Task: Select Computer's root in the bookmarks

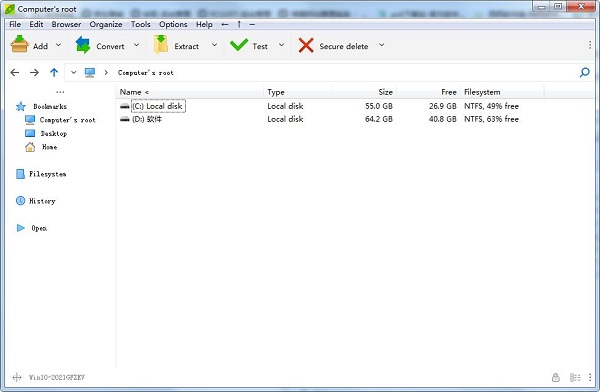Action: (x=67, y=120)
